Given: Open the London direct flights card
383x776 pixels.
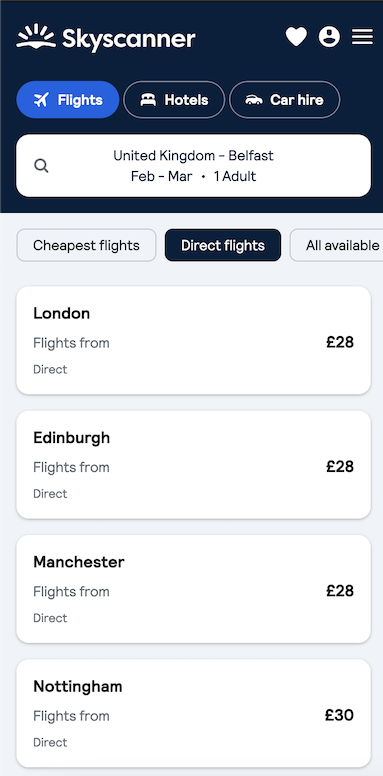Looking at the screenshot, I should (x=193, y=340).
